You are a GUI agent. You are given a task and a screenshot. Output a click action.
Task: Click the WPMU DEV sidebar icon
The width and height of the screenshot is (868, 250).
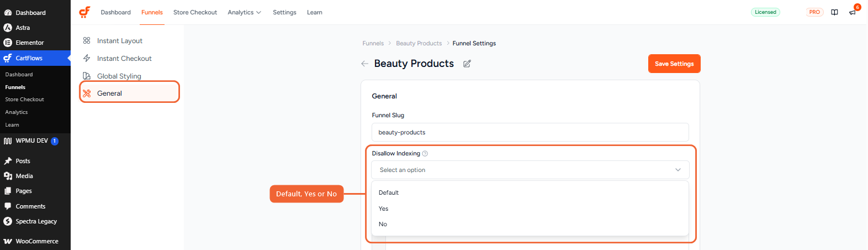(x=8, y=141)
